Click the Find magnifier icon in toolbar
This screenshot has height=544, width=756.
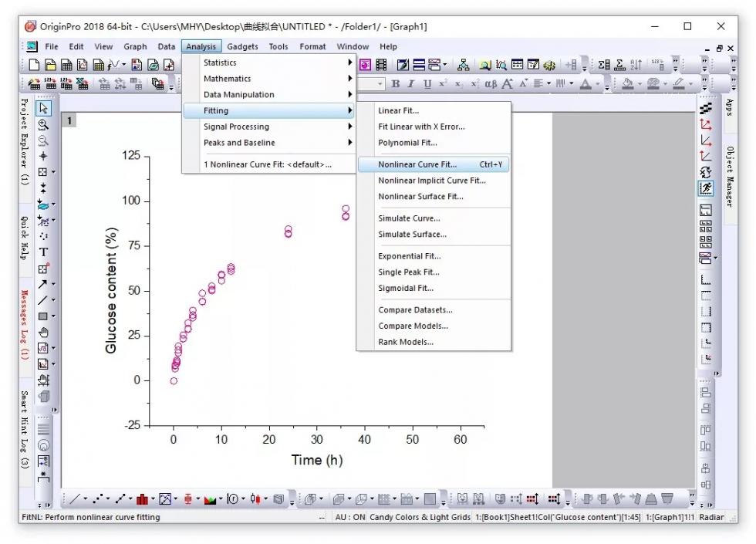pos(485,65)
